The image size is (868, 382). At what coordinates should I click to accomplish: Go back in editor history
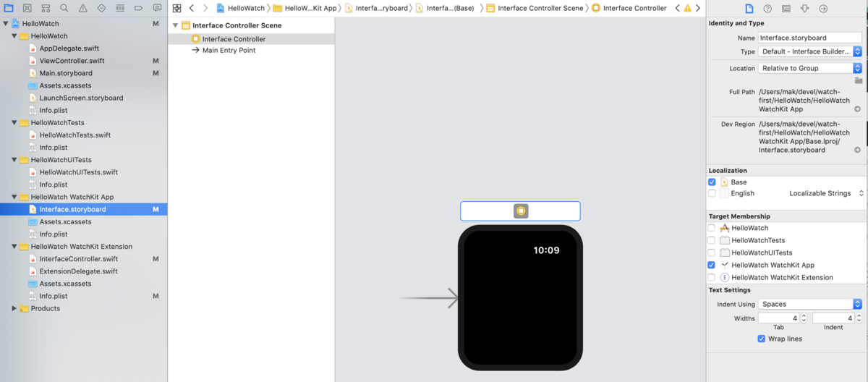coord(192,8)
